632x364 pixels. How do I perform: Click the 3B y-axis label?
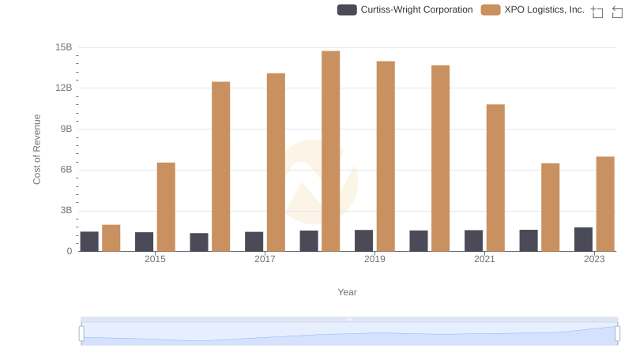coord(66,210)
